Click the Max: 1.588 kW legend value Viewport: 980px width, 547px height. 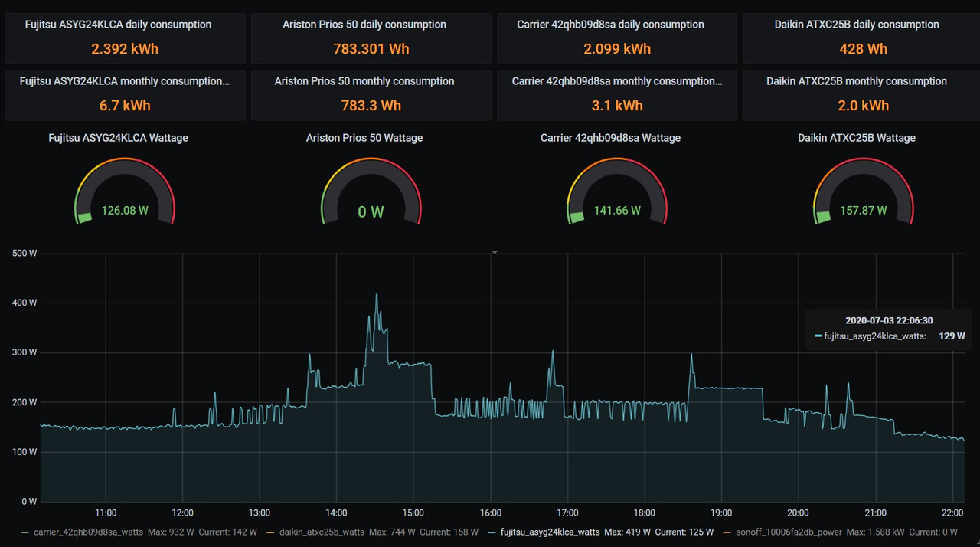click(x=874, y=532)
